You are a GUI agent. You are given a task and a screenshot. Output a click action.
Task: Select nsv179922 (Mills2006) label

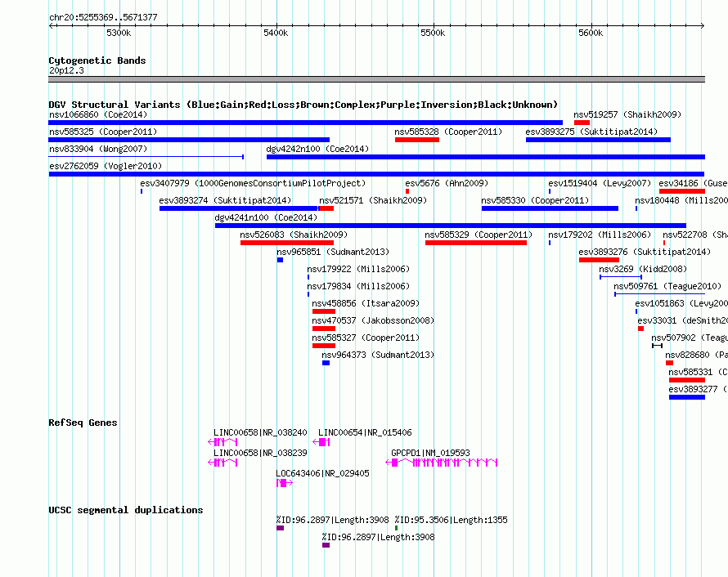pyautogui.click(x=358, y=269)
